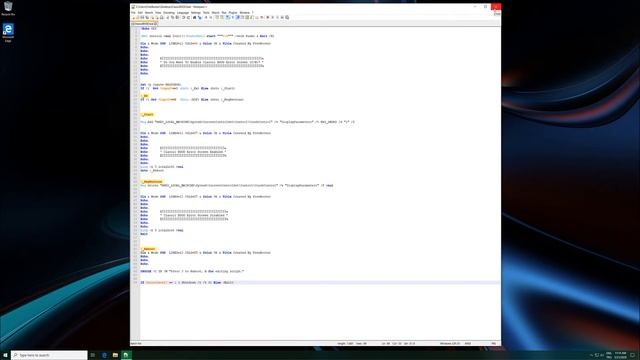Open the Search menu

click(149, 13)
